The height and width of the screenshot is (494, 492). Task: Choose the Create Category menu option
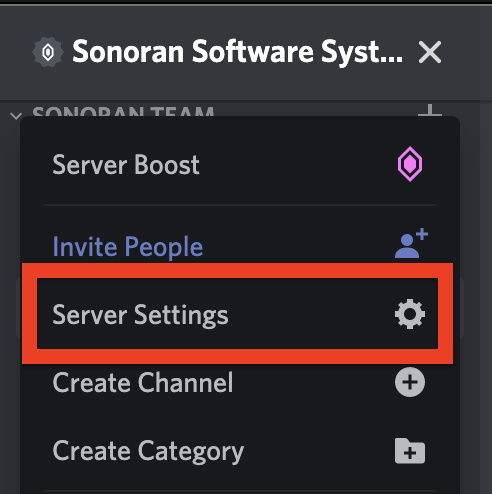click(x=240, y=451)
